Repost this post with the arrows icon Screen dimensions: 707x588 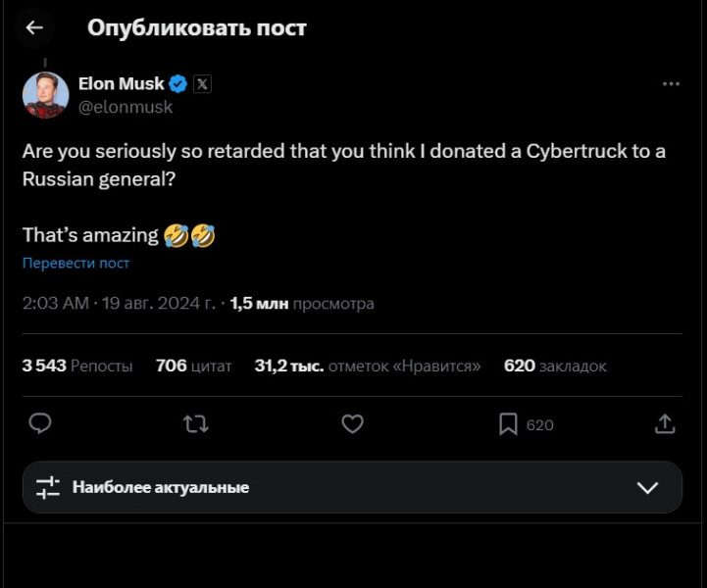(196, 423)
